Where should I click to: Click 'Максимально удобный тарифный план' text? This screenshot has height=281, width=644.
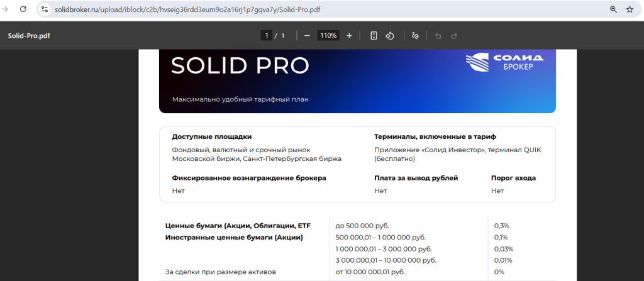[240, 99]
